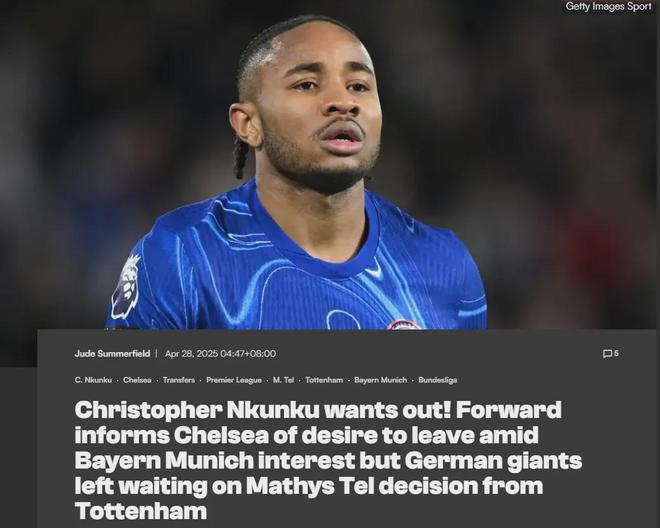Go to the Bayern Munich tag
The image size is (660, 528).
pyautogui.click(x=381, y=380)
